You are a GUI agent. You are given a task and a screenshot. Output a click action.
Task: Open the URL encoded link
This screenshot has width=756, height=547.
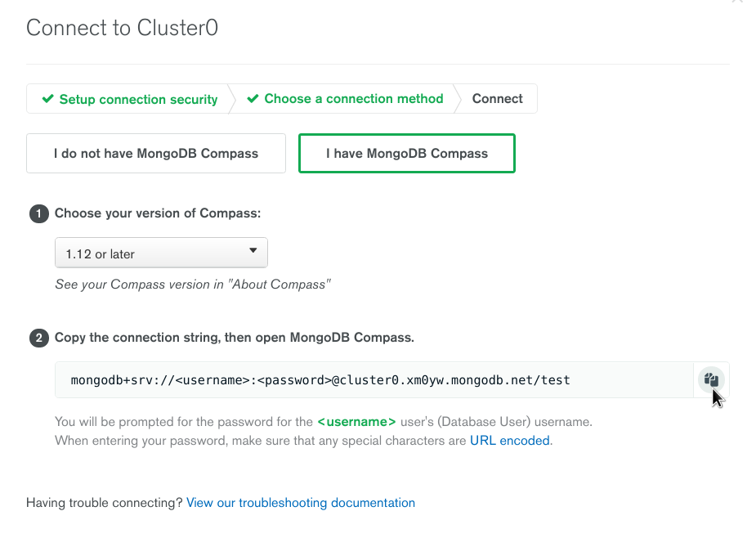[x=510, y=441]
